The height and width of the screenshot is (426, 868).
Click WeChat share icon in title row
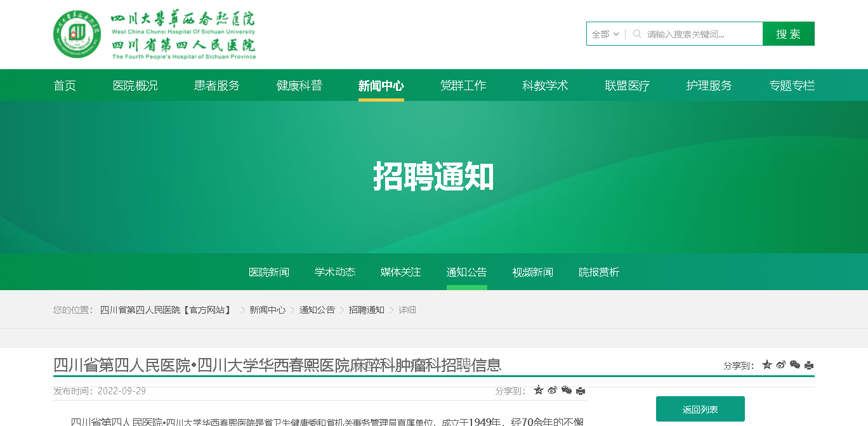pos(795,365)
